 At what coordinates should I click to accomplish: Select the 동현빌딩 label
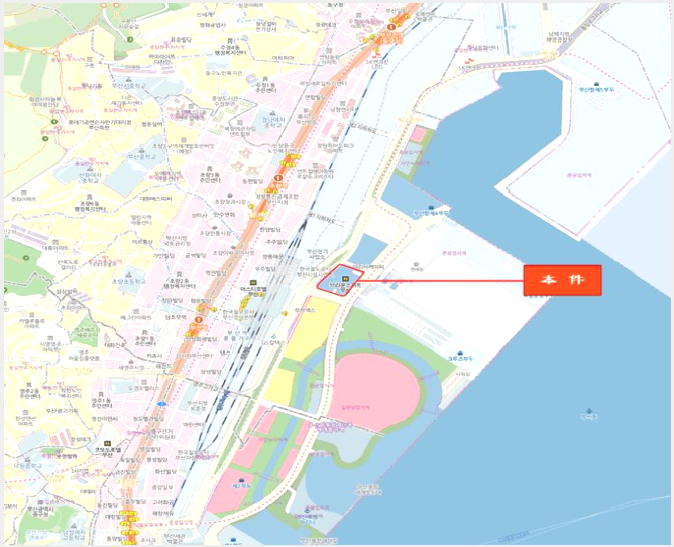pyautogui.click(x=252, y=182)
